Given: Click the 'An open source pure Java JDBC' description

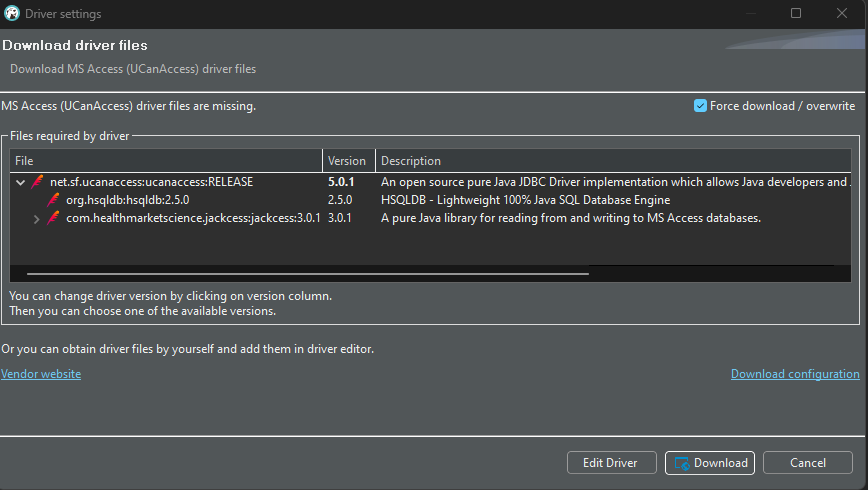Looking at the screenshot, I should tap(616, 182).
